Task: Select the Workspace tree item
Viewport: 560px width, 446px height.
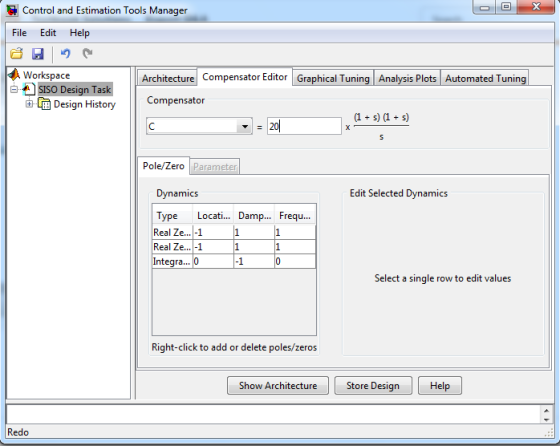Action: 46,75
